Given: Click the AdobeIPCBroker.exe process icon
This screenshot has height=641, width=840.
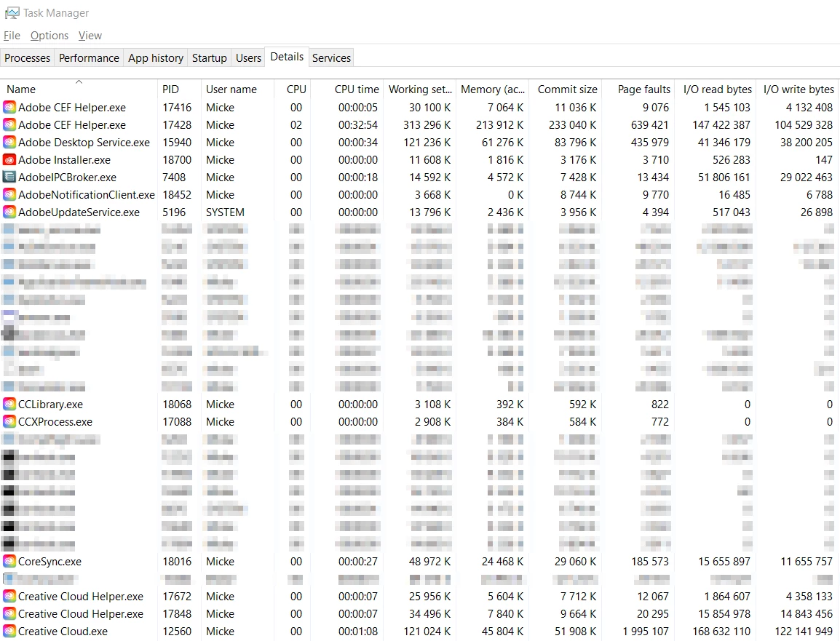Looking at the screenshot, I should pyautogui.click(x=9, y=178).
